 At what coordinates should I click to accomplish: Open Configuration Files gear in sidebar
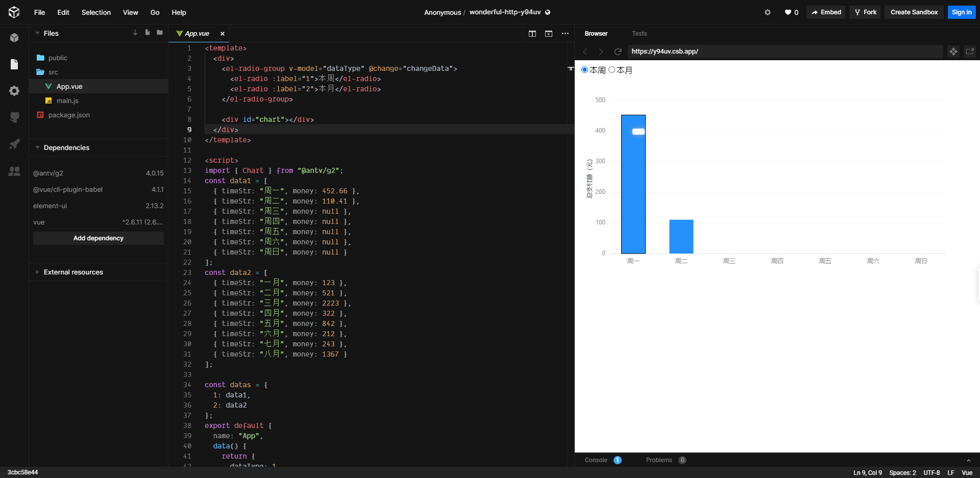[14, 91]
